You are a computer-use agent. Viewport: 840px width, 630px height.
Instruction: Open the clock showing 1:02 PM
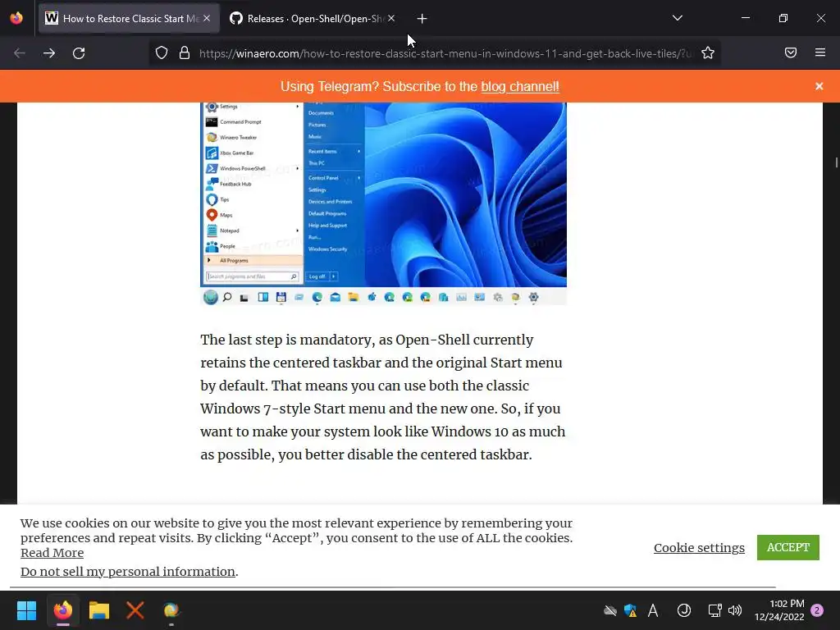click(x=779, y=610)
